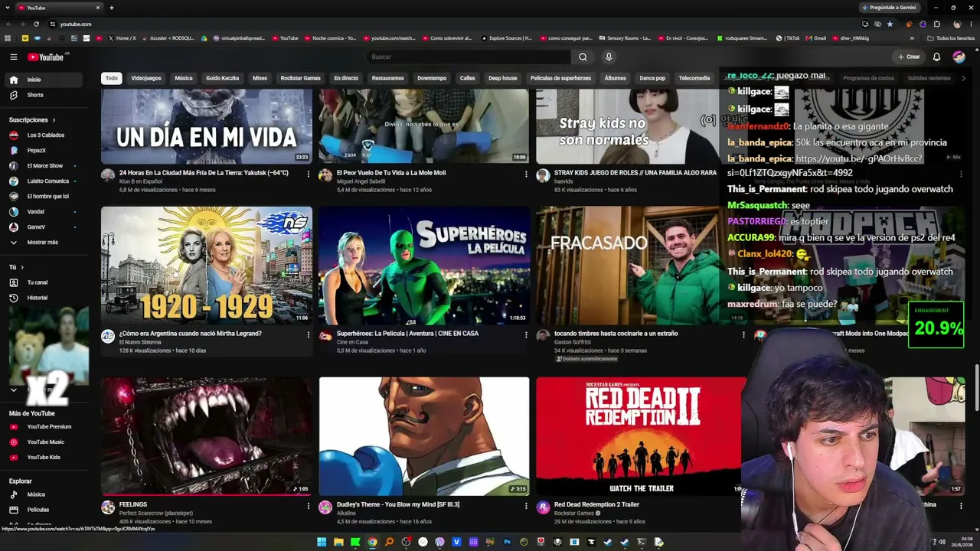This screenshot has height=551, width=980.
Task: Open options for tocando timbres video
Action: point(743,334)
